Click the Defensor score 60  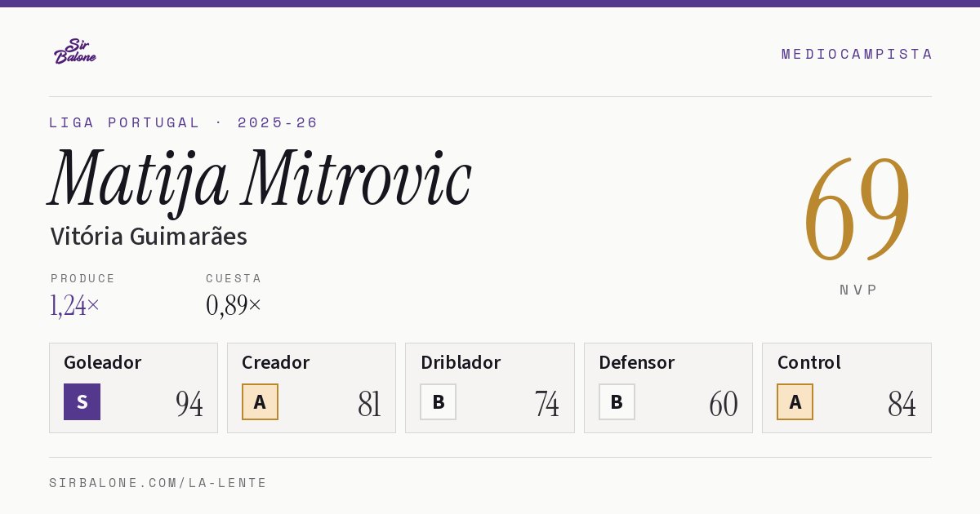(724, 404)
